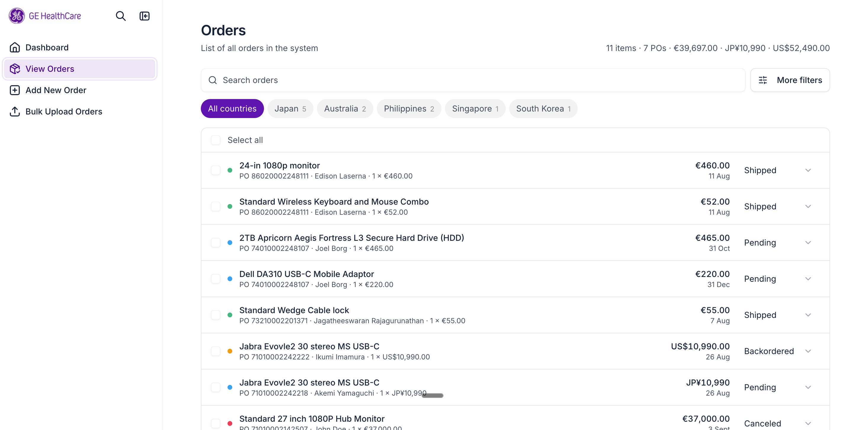This screenshot has height=430, width=868.
Task: Check Akemi Yamaguchi's Jabra Evovle2 order
Action: (x=216, y=388)
